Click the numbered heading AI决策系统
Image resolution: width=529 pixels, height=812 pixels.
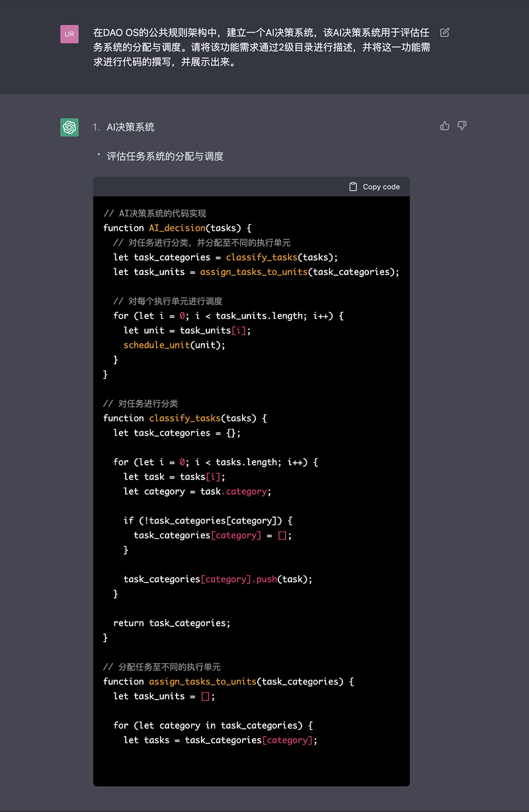pos(130,127)
